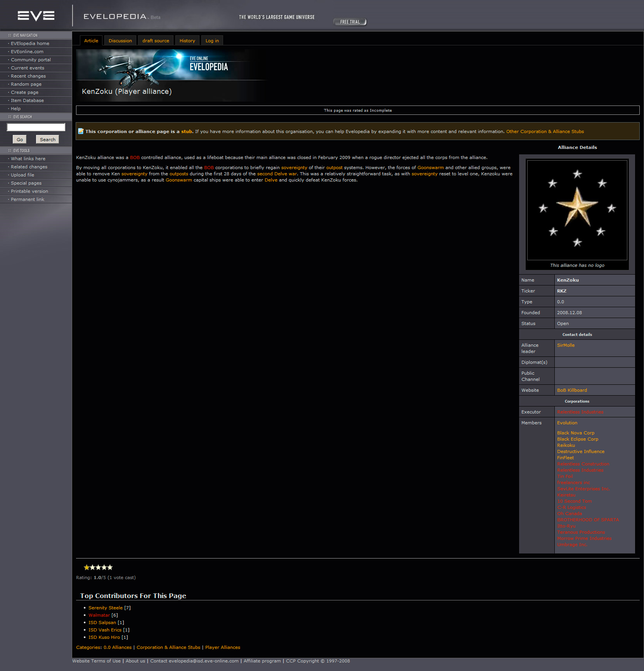This screenshot has width=644, height=671.
Task: Open the 0.0 Alliances category link
Action: (118, 647)
